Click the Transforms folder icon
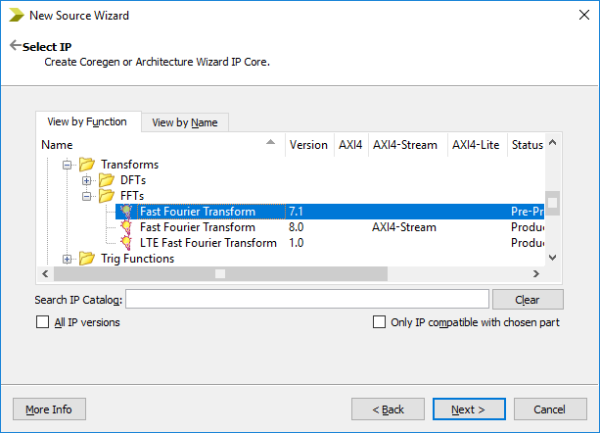Screen dimensions: 600x433 click(x=87, y=164)
